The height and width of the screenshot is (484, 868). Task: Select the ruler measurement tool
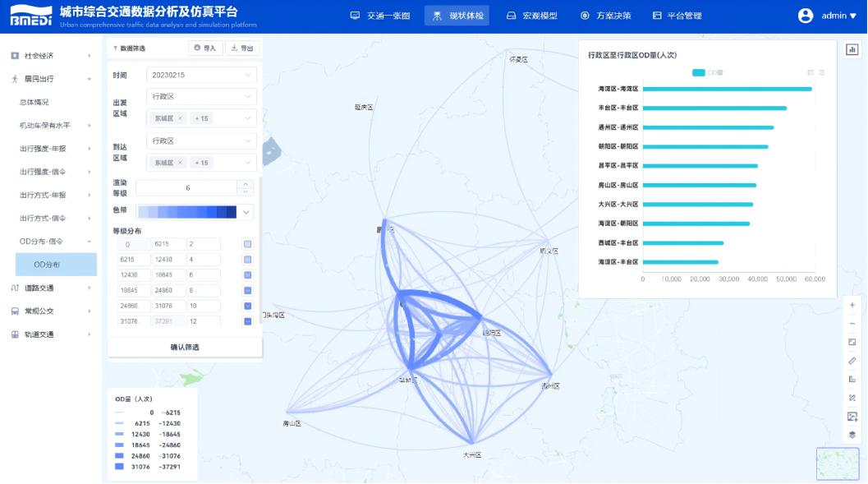[x=852, y=361]
